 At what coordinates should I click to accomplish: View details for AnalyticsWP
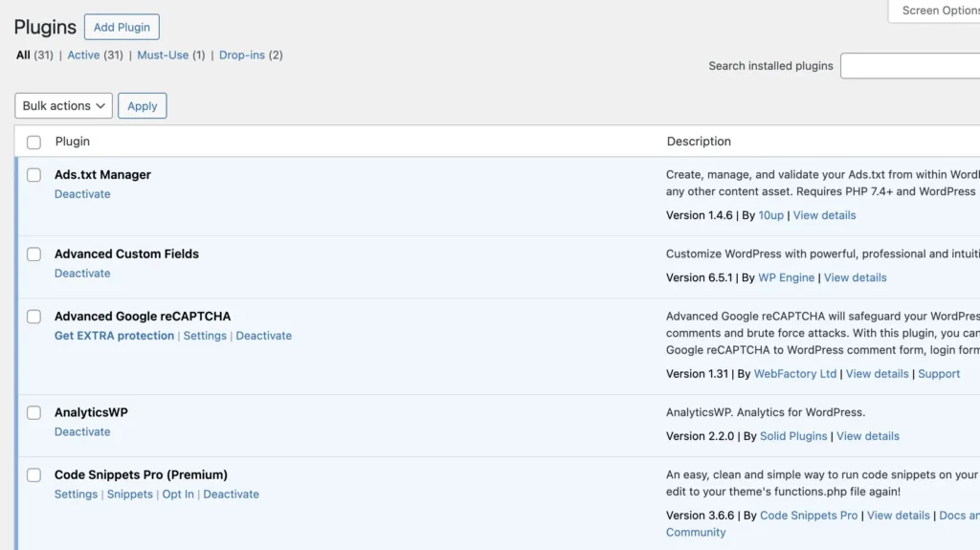868,436
